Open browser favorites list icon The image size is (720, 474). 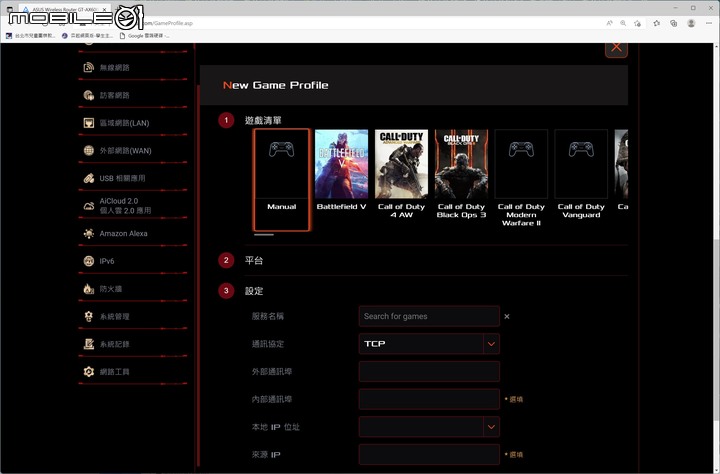tap(657, 23)
